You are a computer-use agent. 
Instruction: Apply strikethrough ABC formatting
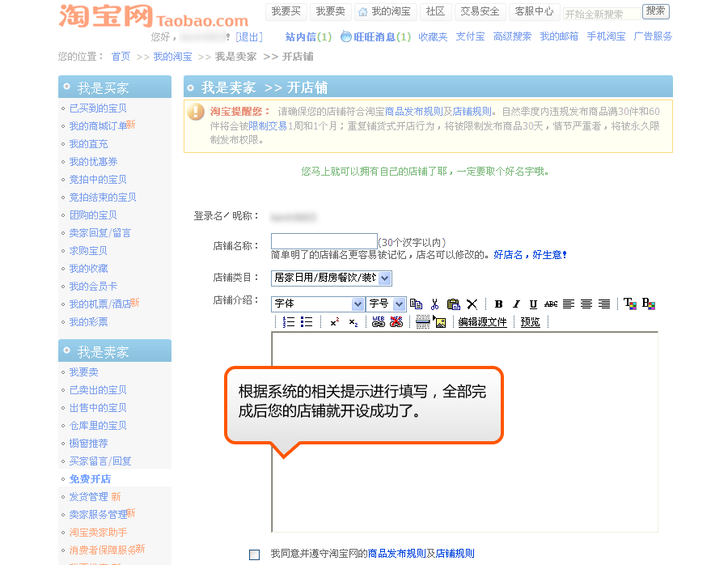[x=551, y=304]
